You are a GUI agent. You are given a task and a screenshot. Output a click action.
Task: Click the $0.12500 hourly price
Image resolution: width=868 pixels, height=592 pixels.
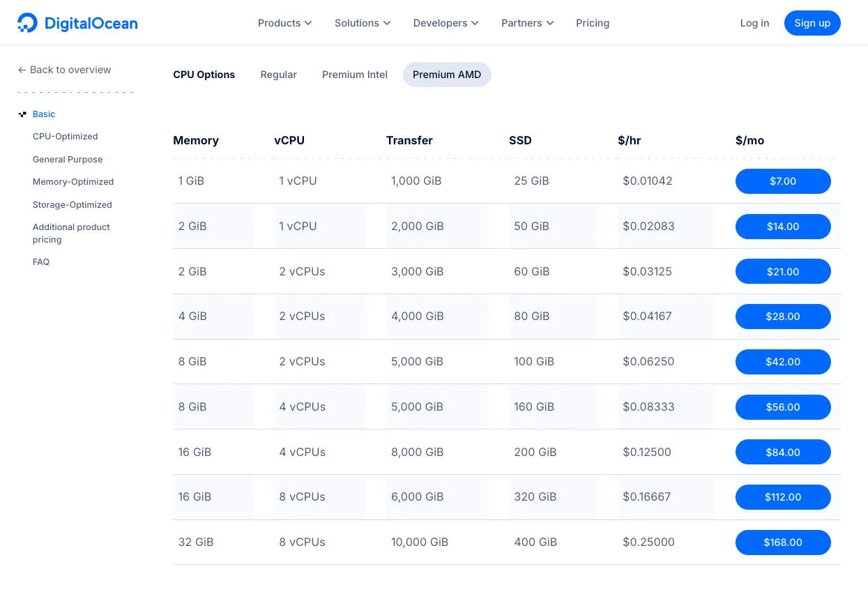click(647, 452)
